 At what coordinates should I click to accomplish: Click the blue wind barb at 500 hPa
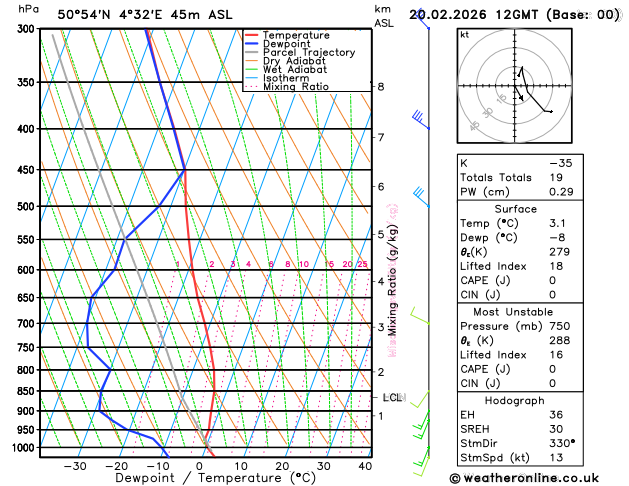(421, 196)
